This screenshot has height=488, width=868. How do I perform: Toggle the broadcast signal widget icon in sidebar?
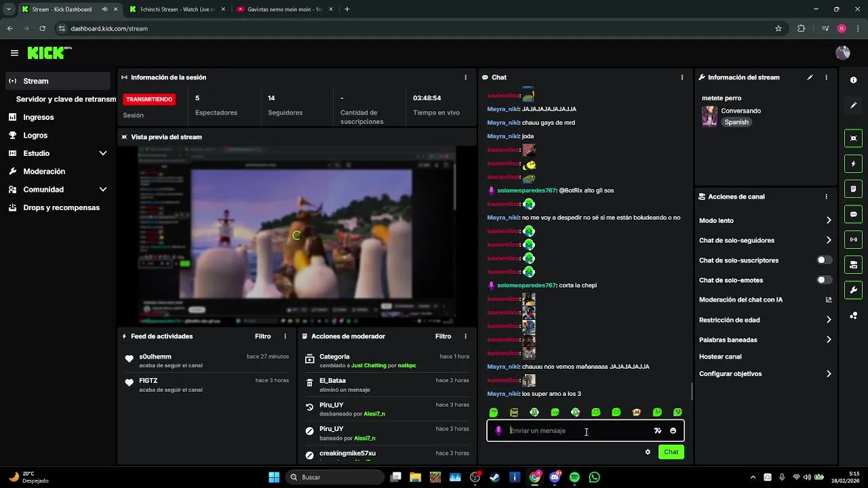point(853,239)
